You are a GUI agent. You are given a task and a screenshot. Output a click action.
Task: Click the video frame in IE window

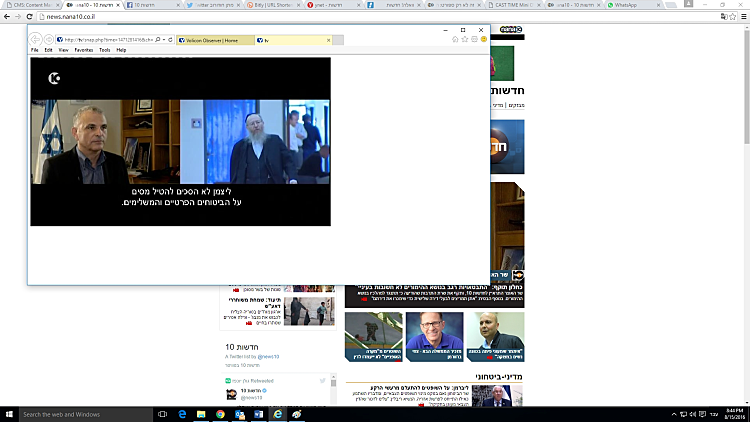click(180, 142)
